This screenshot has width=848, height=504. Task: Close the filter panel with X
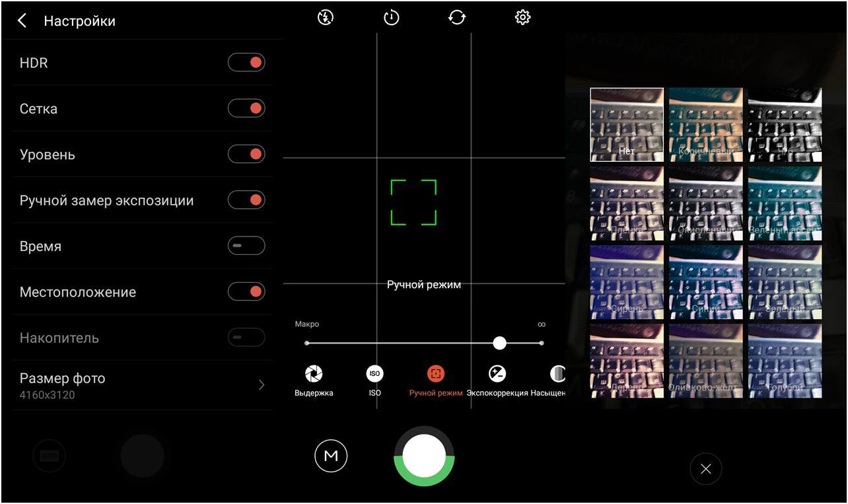pos(705,469)
